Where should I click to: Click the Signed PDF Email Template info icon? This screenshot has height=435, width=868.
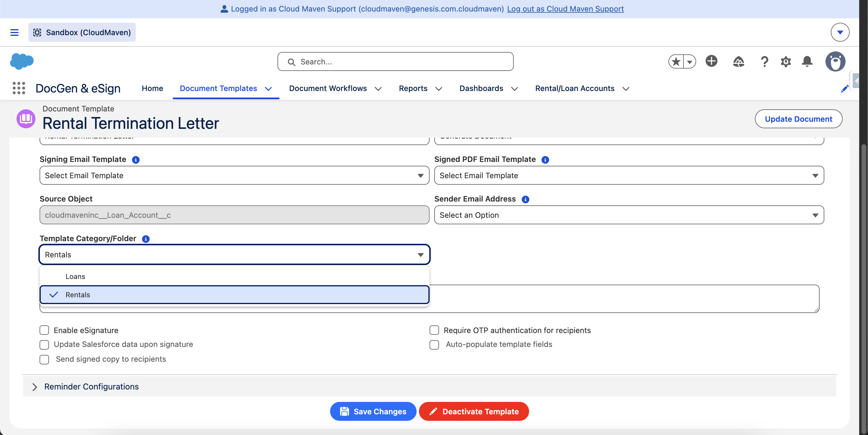point(545,160)
